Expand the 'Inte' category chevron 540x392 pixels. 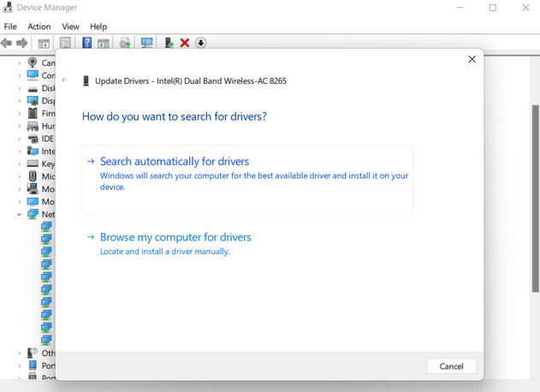click(20, 151)
